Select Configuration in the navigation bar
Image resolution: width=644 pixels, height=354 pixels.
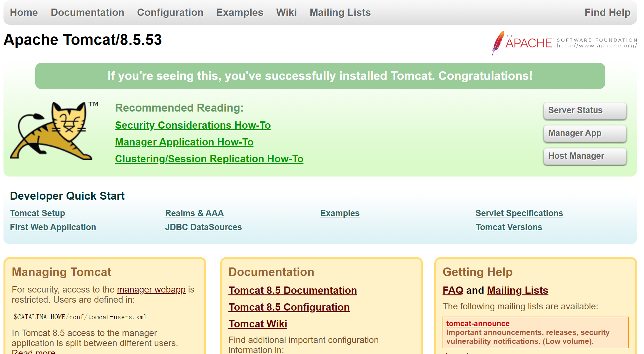click(170, 12)
